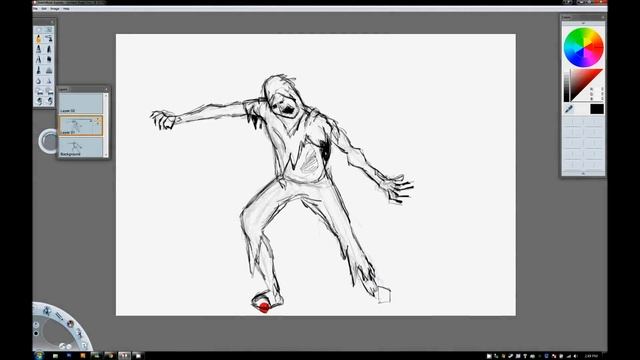Click the Layers panel scrollbar
The width and height of the screenshot is (640, 360).
pos(106,125)
